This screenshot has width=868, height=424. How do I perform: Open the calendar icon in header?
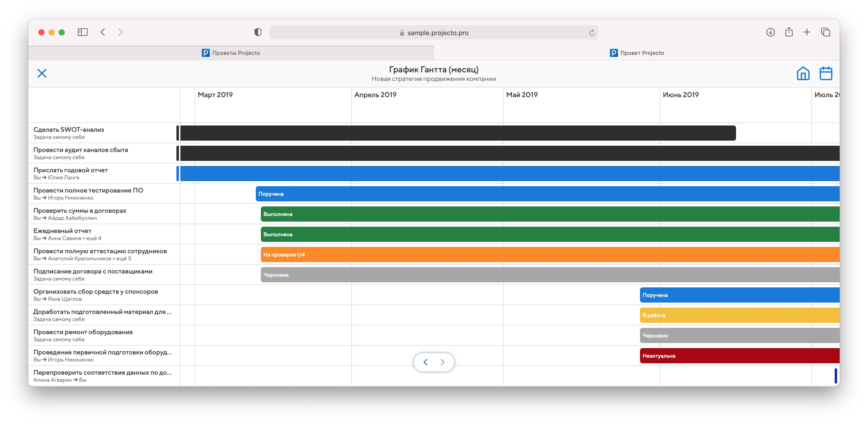[x=826, y=73]
